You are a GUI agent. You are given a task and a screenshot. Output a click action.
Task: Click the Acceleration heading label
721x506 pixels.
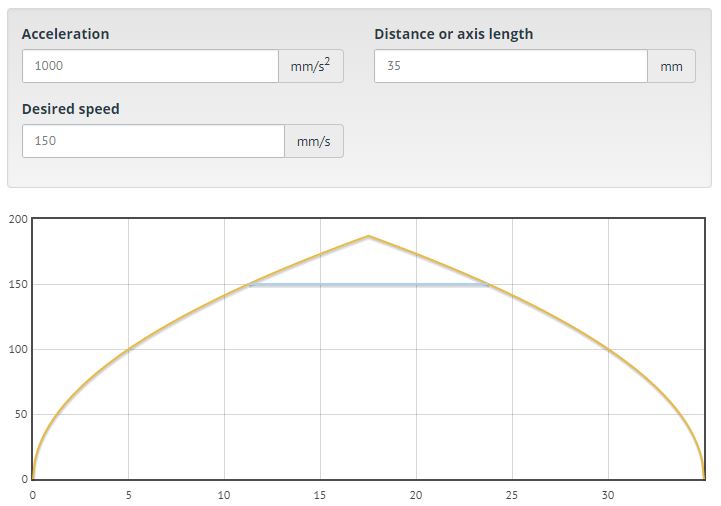pyautogui.click(x=66, y=34)
